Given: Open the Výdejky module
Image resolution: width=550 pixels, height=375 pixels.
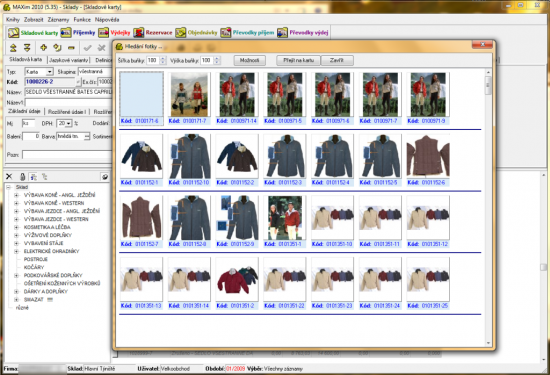Looking at the screenshot, I should pos(114,33).
